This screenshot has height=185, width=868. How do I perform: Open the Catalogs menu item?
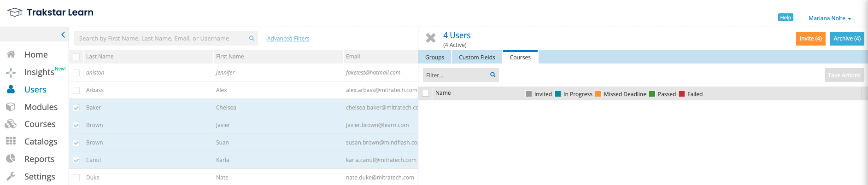(41, 141)
